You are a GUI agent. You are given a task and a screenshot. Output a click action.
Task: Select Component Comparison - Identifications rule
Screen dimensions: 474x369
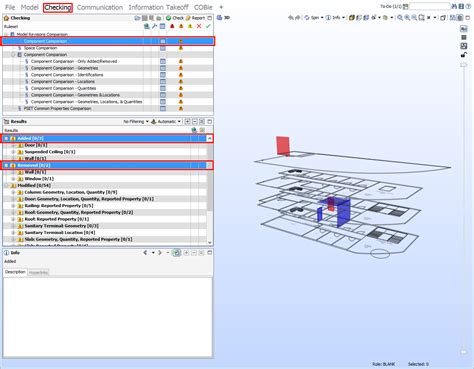(x=67, y=75)
